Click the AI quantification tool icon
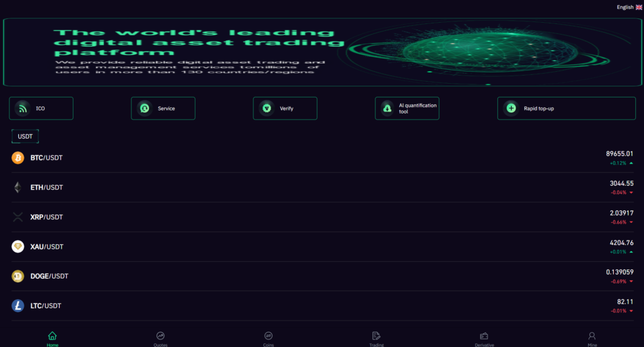The image size is (644, 347). (387, 108)
